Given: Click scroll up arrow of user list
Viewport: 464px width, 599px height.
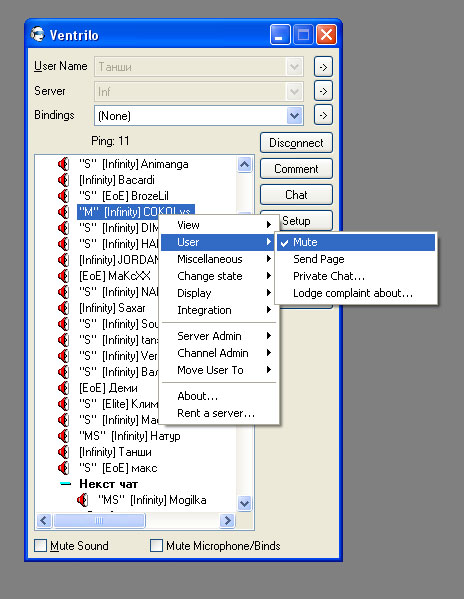Looking at the screenshot, I should (x=244, y=165).
